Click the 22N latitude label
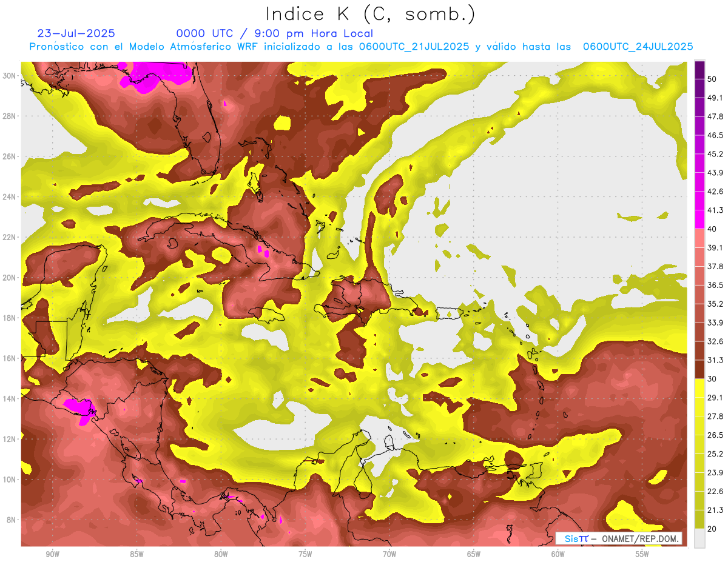The image size is (728, 562). tap(9, 237)
